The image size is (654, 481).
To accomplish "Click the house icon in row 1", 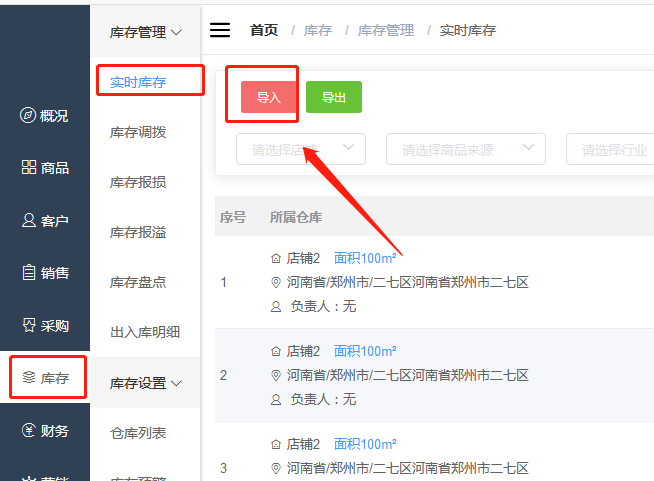I will point(276,259).
